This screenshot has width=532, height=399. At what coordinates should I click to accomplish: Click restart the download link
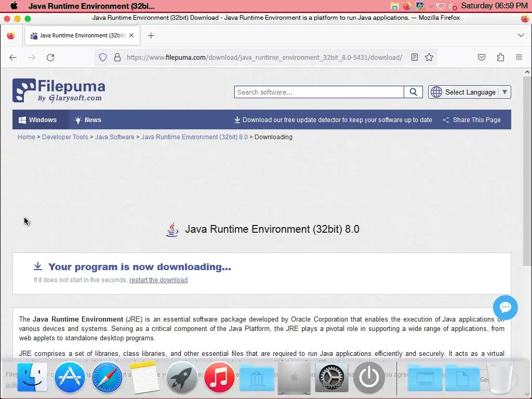tap(158, 280)
